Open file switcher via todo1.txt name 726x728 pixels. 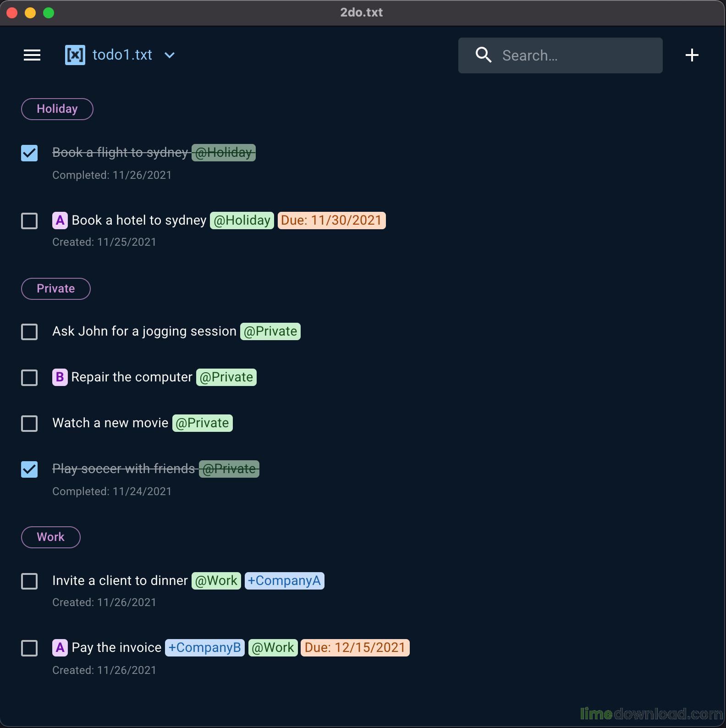click(x=122, y=55)
